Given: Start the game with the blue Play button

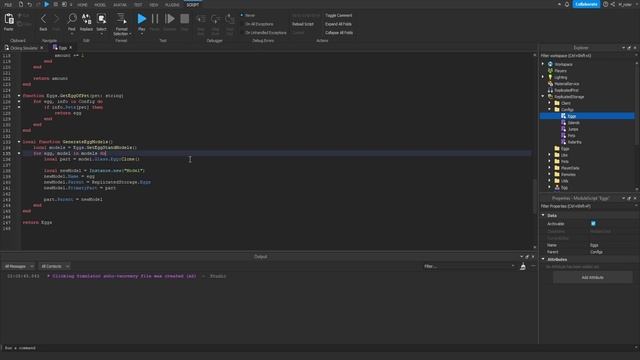Looking at the screenshot, I should [x=141, y=18].
